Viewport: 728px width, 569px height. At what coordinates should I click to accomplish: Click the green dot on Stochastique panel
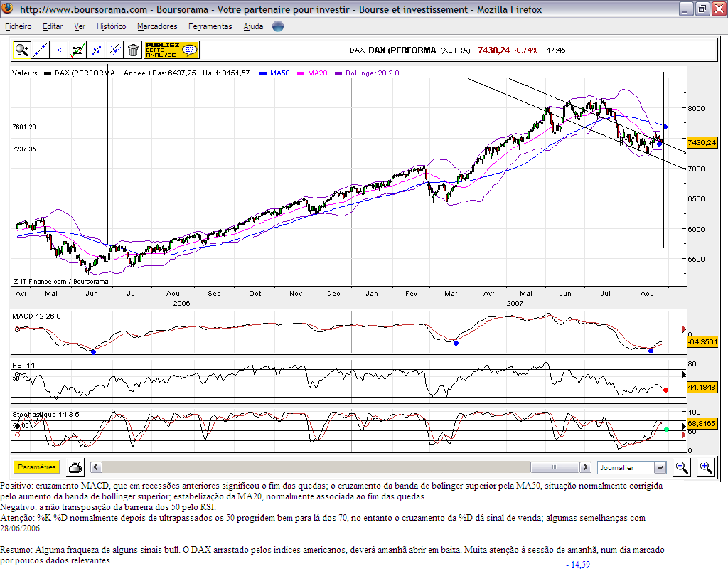point(667,430)
